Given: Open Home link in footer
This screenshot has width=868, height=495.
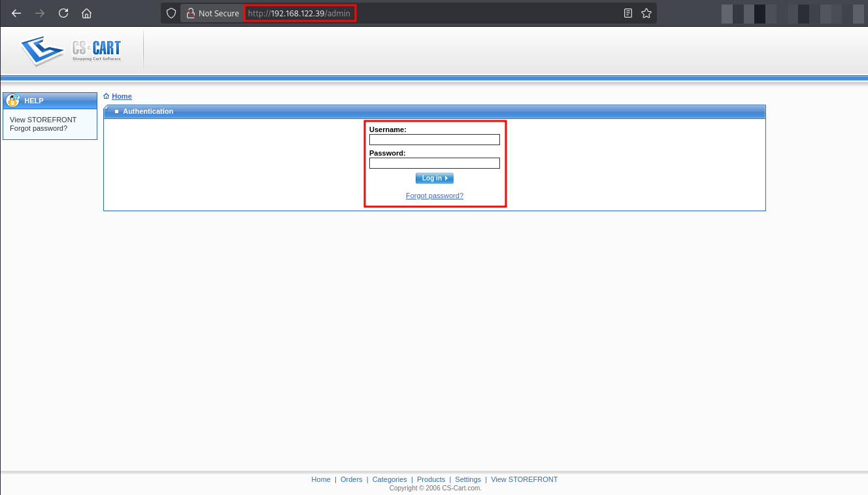Looking at the screenshot, I should tap(321, 479).
